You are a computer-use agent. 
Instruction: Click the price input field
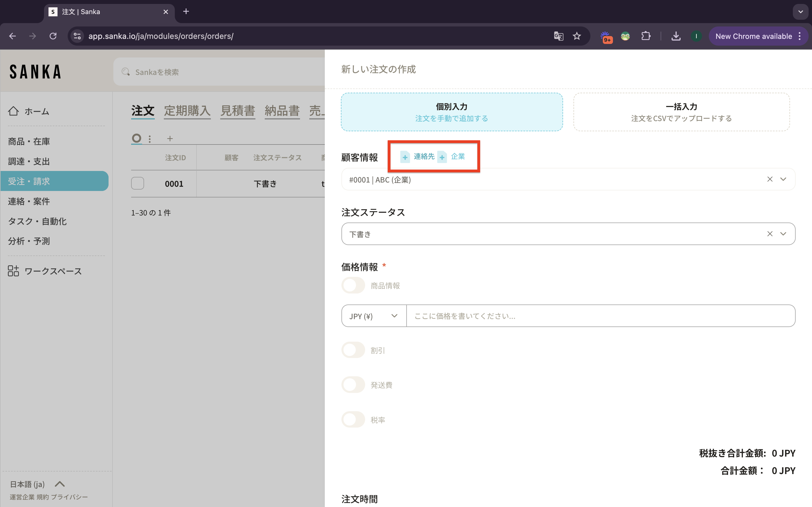(x=600, y=316)
